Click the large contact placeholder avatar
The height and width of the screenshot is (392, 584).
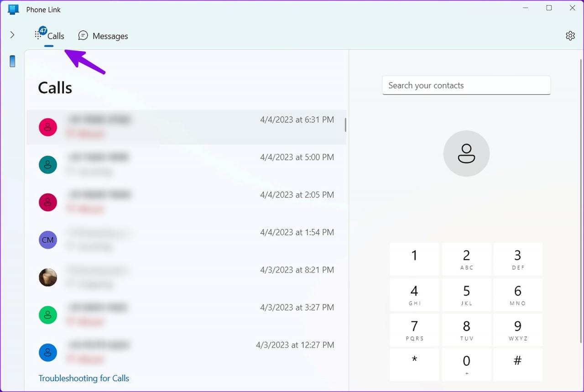click(466, 153)
